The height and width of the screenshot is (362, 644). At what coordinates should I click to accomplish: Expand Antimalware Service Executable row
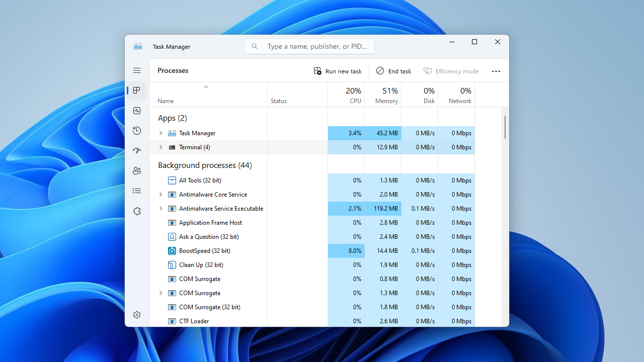pos(160,209)
